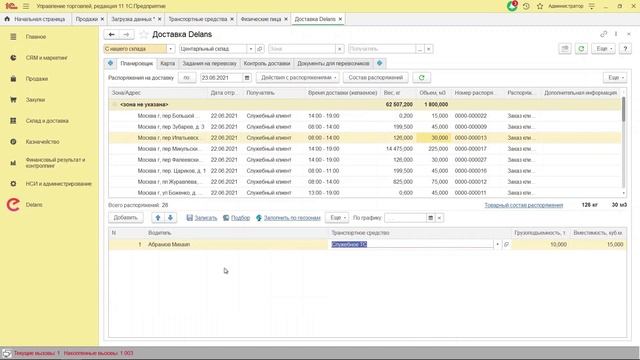Add Доставка Delans to favorites star
This screenshot has width=640, height=360.
click(143, 35)
